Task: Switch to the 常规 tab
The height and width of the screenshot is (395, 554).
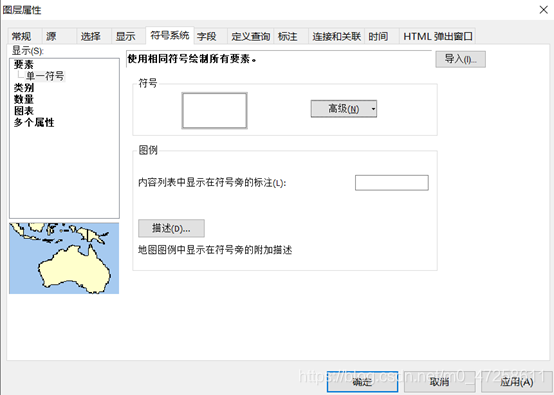Action: (25, 36)
